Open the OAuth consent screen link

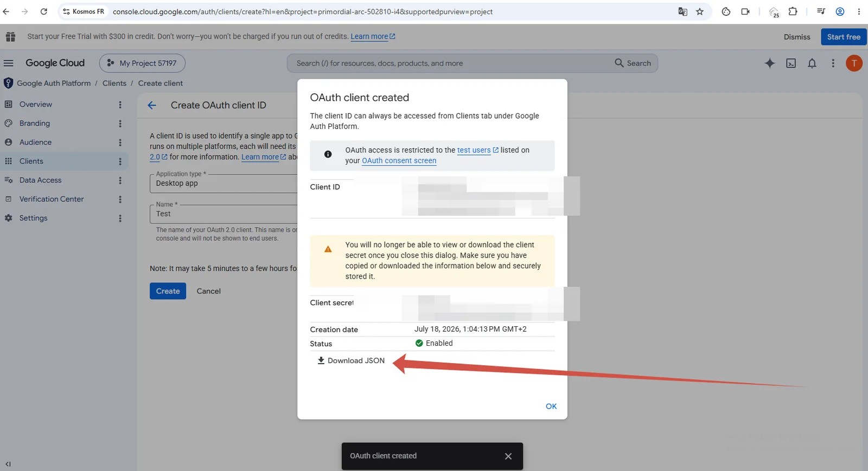pyautogui.click(x=399, y=160)
